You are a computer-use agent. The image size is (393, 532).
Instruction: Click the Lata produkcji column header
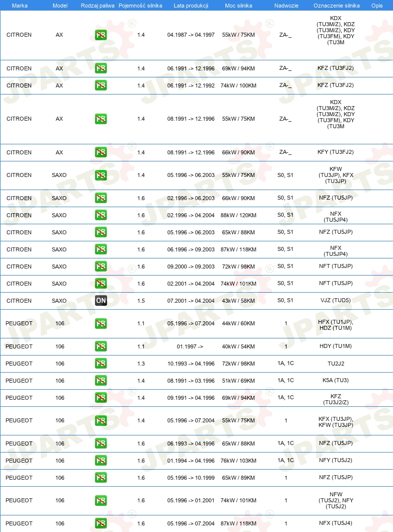coord(191,6)
